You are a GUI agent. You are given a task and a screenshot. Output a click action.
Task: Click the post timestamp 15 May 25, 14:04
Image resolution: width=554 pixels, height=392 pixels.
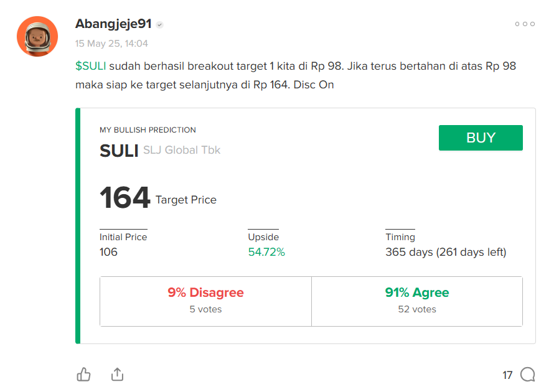[x=111, y=44]
